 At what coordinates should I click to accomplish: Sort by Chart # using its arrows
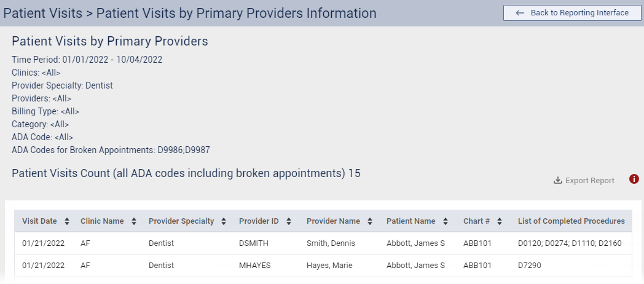[x=500, y=221]
